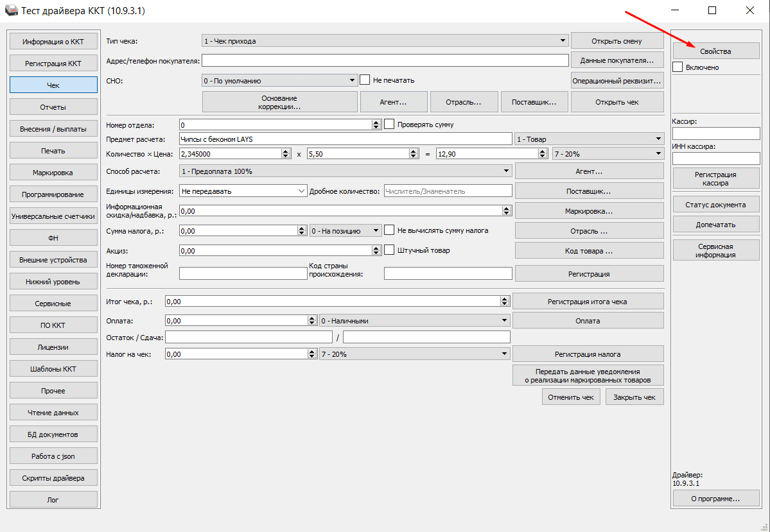This screenshot has height=532, width=770.
Task: Check the 'Проверять сумму' box
Action: 389,124
